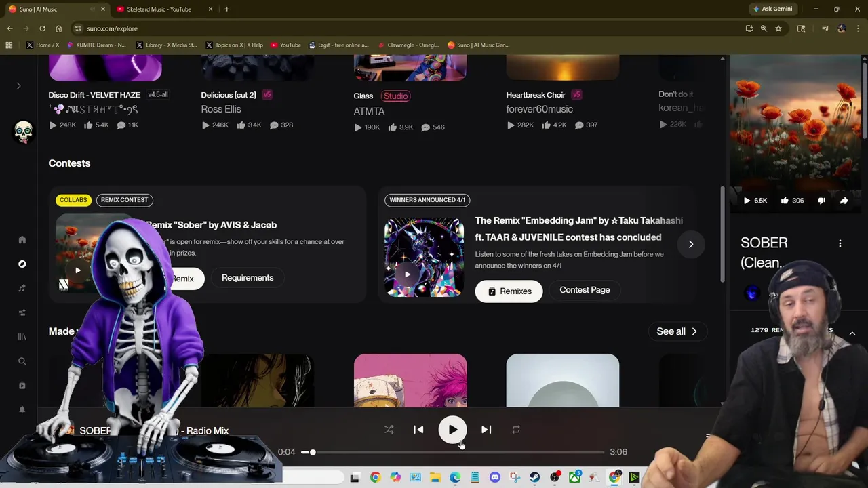The height and width of the screenshot is (488, 868).
Task: Open Requirements for the Sober remix contest
Action: pos(248,278)
